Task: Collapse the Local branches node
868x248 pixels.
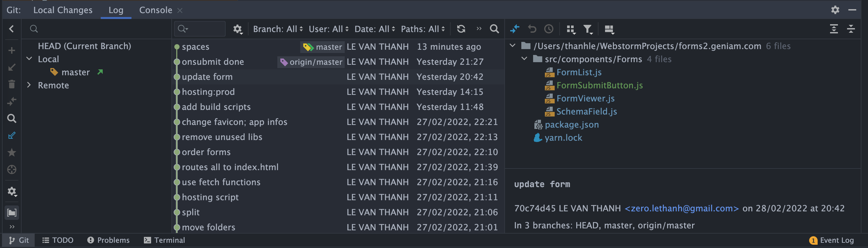Action: [29, 59]
